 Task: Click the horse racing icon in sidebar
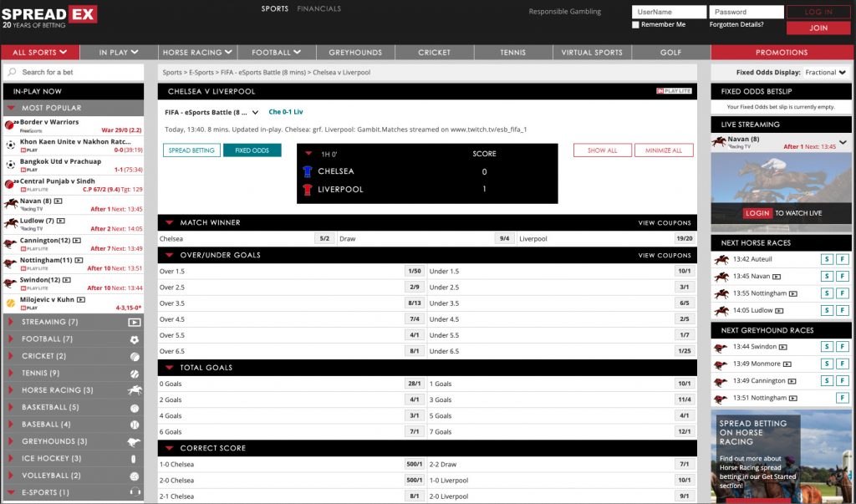(x=134, y=390)
